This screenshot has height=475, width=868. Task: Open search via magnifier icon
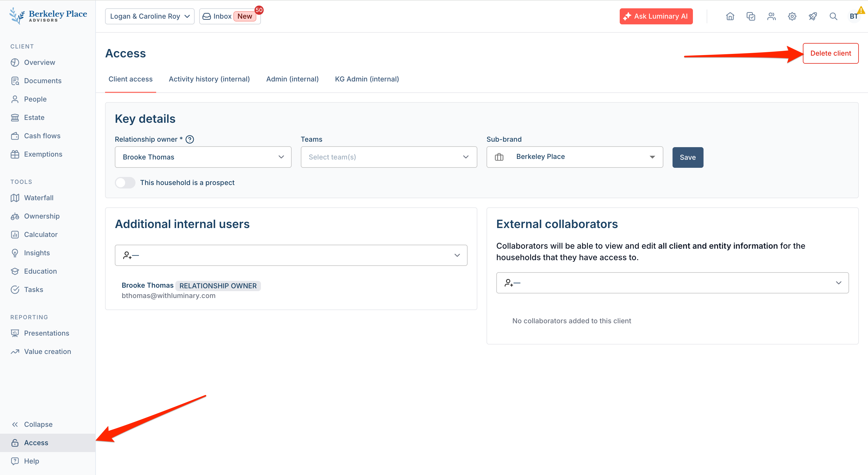pos(833,16)
